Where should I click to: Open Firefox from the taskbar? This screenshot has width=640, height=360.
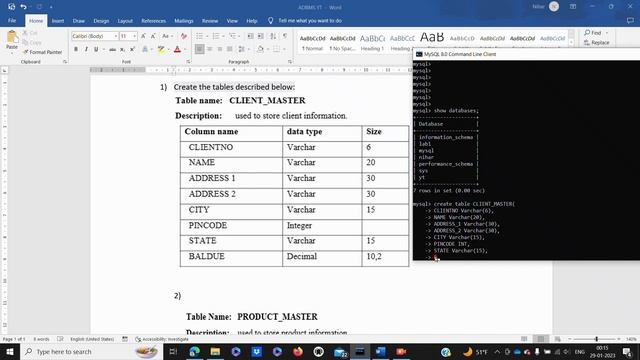tap(298, 351)
